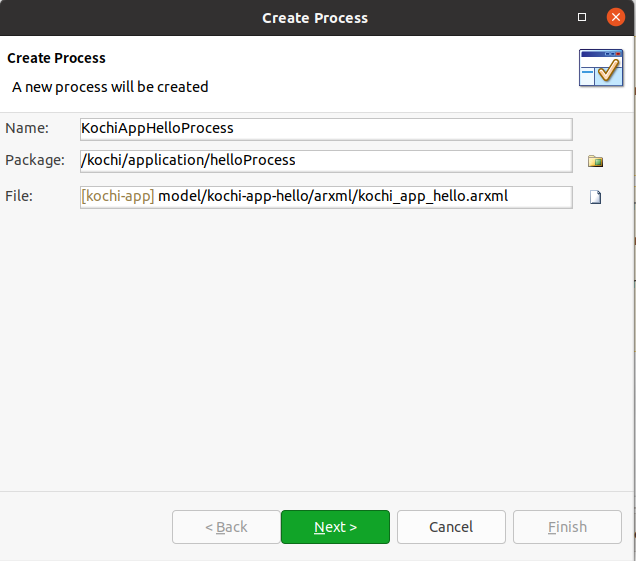Click the greyed-out Back button
The image size is (636, 561).
[226, 527]
